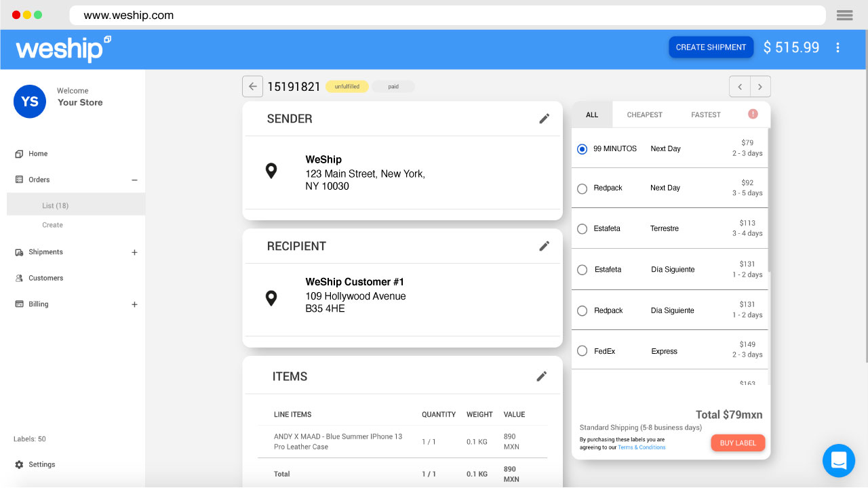Open the Home menu item
Viewport: 868px width, 488px height.
[38, 154]
